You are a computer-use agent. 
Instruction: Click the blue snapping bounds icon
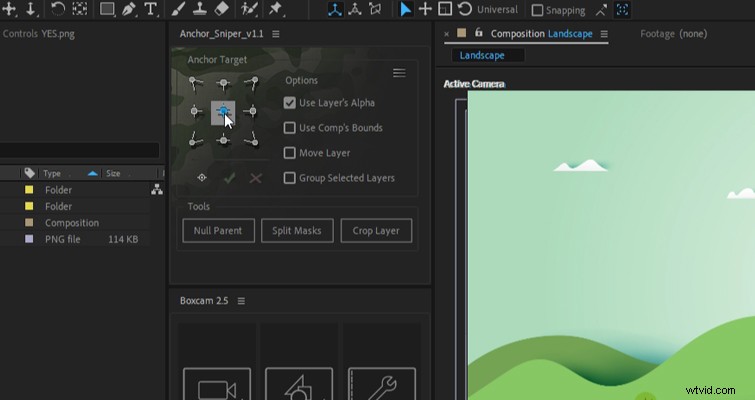[x=622, y=10]
